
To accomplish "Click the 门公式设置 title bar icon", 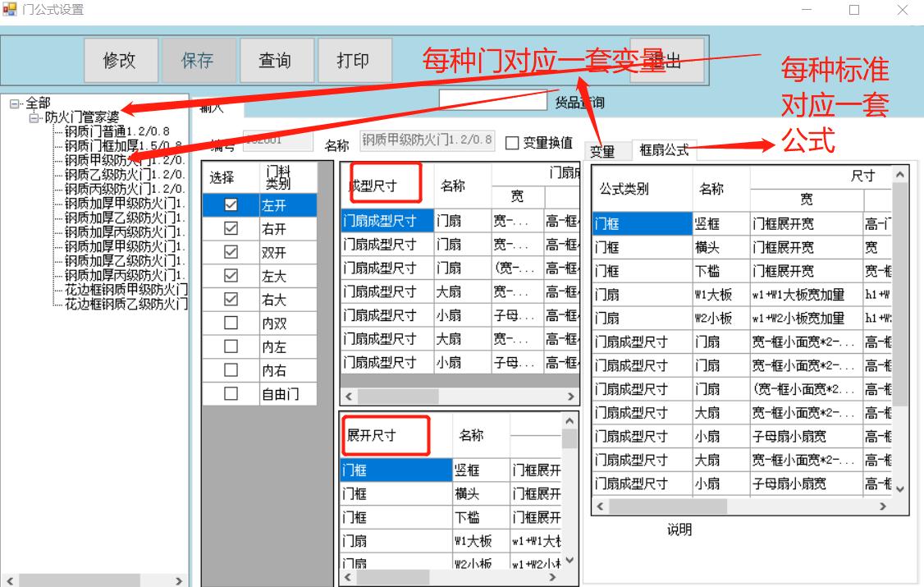I will point(8,9).
